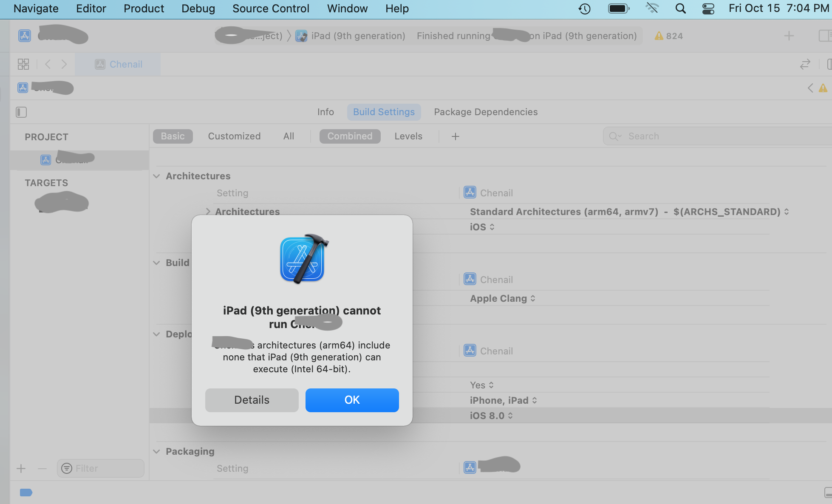Open Spotlight search

[680, 8]
